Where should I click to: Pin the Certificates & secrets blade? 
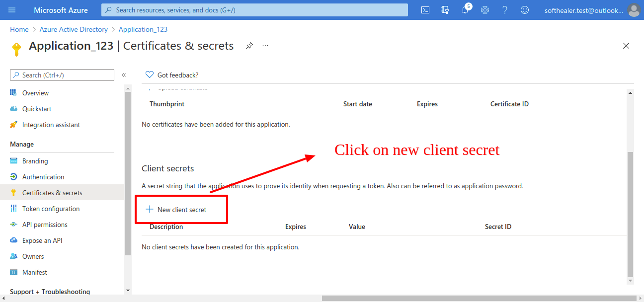click(249, 46)
